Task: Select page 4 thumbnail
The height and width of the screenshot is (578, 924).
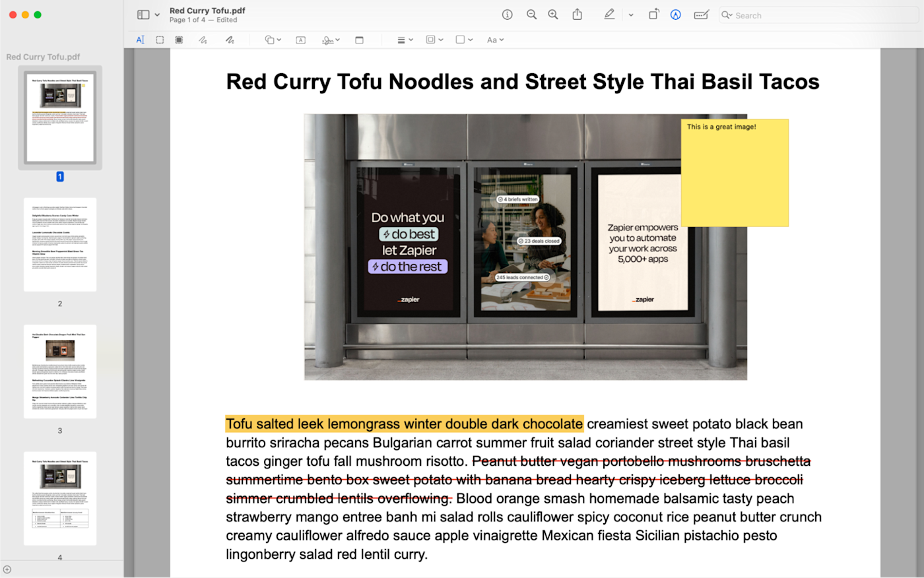Action: 60,498
